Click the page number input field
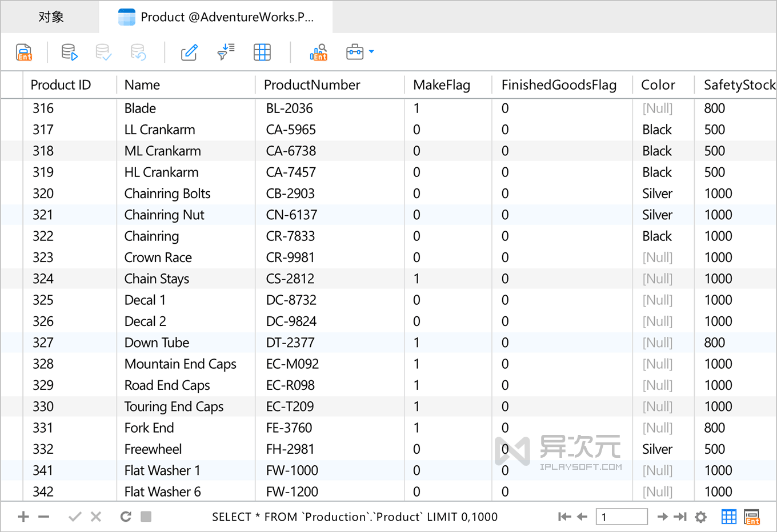This screenshot has width=777, height=532. [622, 517]
